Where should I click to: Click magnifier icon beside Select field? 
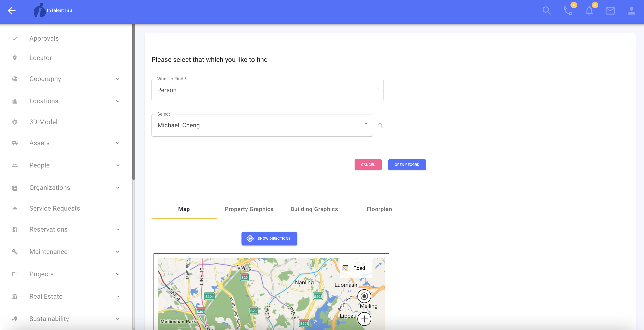pyautogui.click(x=381, y=125)
